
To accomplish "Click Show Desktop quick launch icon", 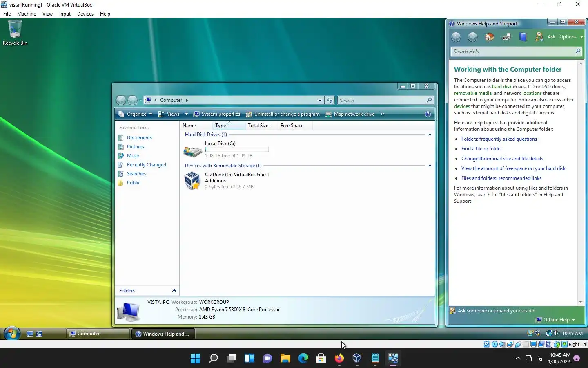I will click(x=30, y=334).
